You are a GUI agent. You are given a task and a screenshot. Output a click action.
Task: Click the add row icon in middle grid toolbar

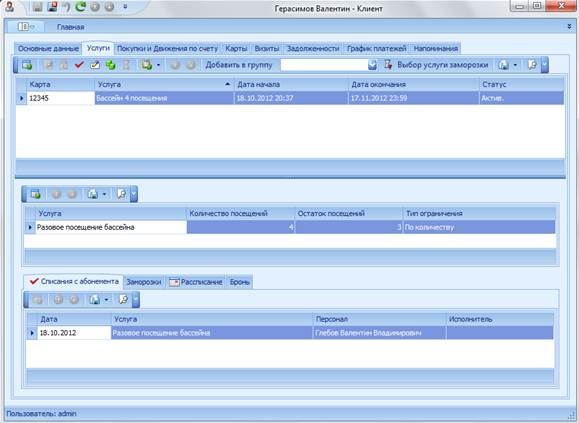(36, 194)
